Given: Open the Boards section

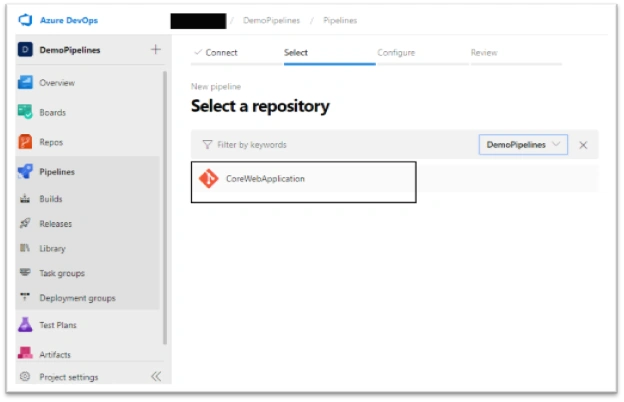Looking at the screenshot, I should [53, 113].
